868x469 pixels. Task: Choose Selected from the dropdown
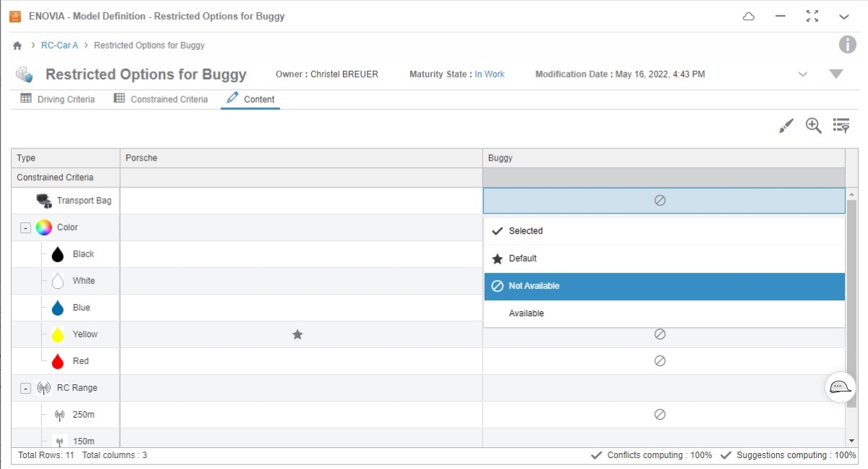664,231
